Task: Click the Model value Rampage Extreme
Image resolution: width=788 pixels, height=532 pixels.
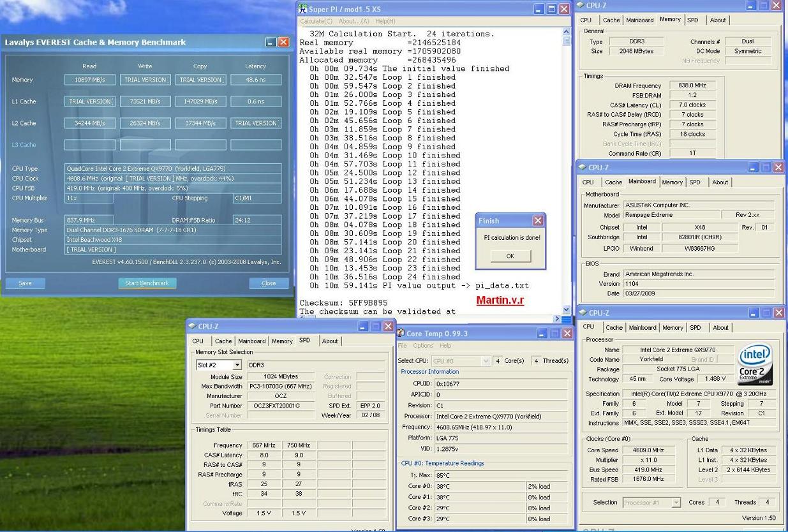Action: click(672, 215)
